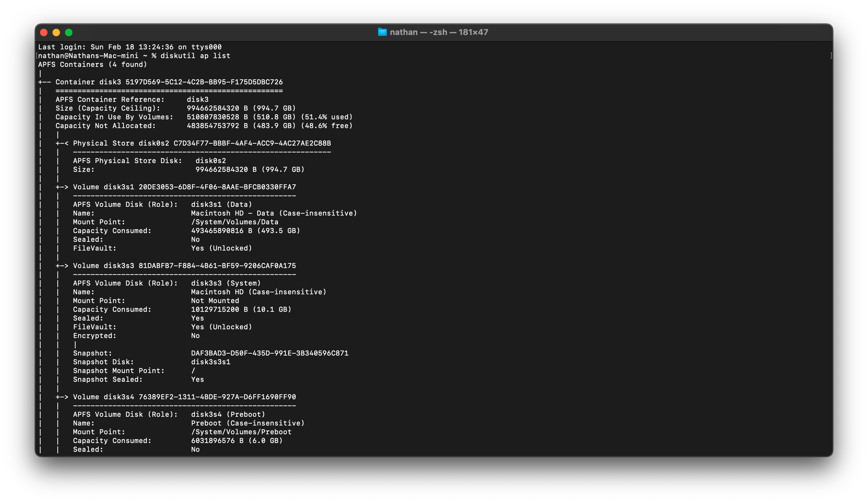This screenshot has height=503, width=868.
Task: Click the '51.4% used' capacity text
Action: click(x=327, y=117)
